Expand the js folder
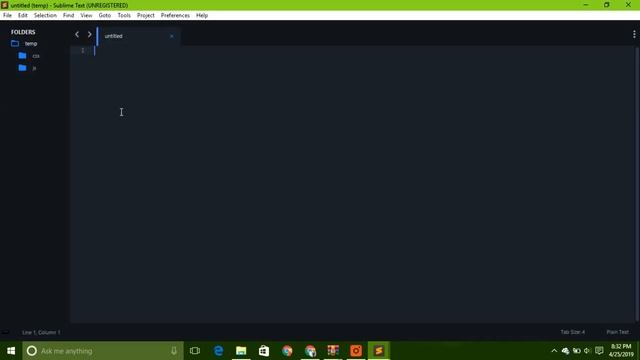 click(34, 68)
